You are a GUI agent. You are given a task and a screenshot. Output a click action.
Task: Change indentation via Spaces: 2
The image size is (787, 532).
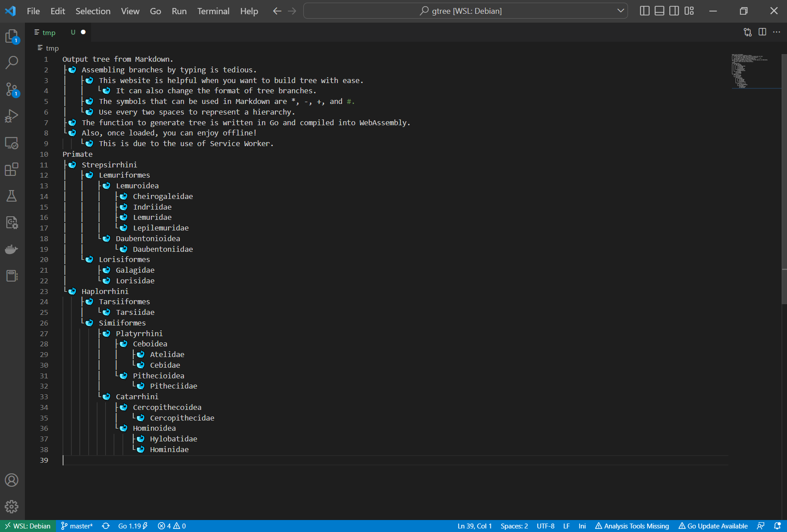click(514, 526)
